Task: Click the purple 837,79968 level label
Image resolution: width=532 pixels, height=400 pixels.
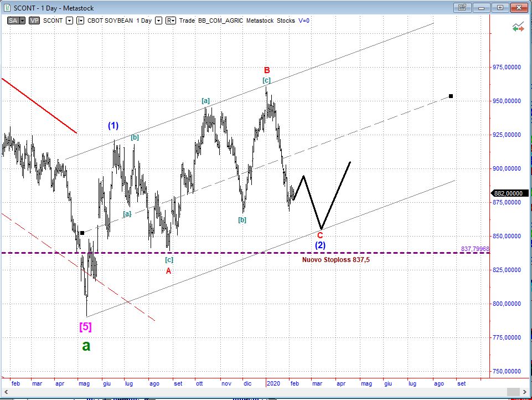Action: coord(475,249)
